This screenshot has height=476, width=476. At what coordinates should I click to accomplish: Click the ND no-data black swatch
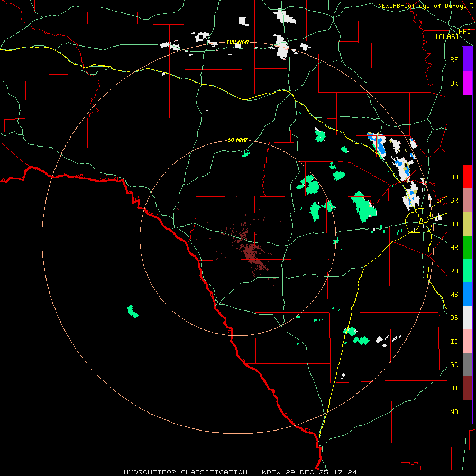(467, 411)
